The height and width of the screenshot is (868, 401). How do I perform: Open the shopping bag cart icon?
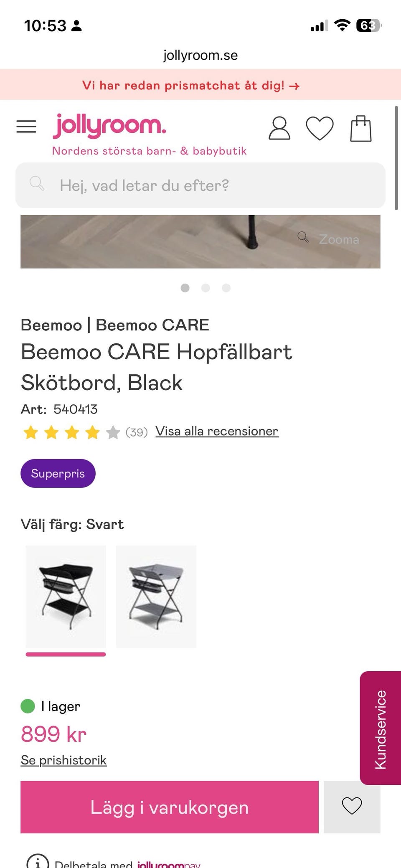click(360, 129)
